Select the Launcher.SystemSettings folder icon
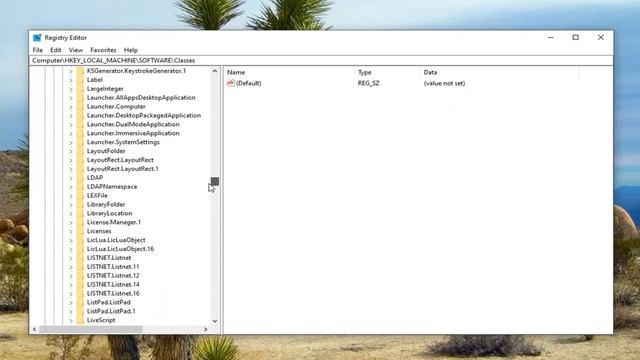Image resolution: width=640 pixels, height=360 pixels. tap(80, 142)
